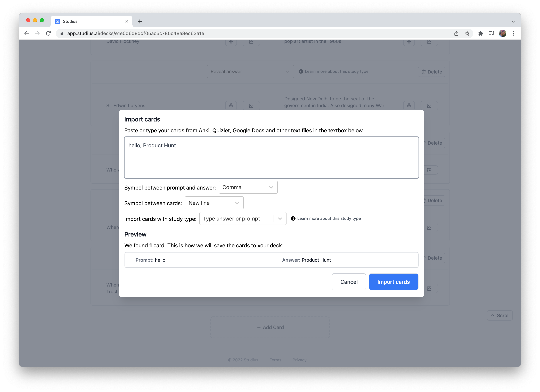Open the browser extensions puzzle icon
The height and width of the screenshot is (392, 540).
pyautogui.click(x=480, y=33)
